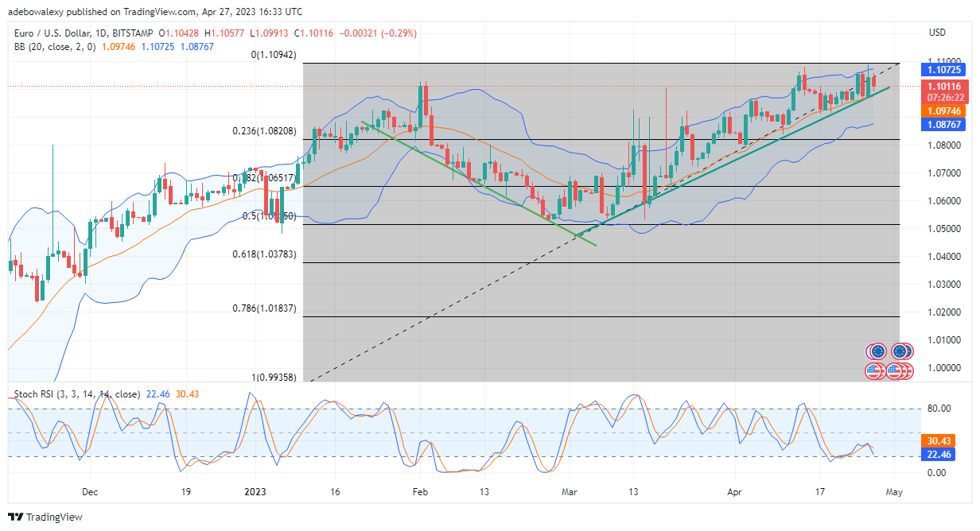Click the May marker on time axis

[x=895, y=492]
